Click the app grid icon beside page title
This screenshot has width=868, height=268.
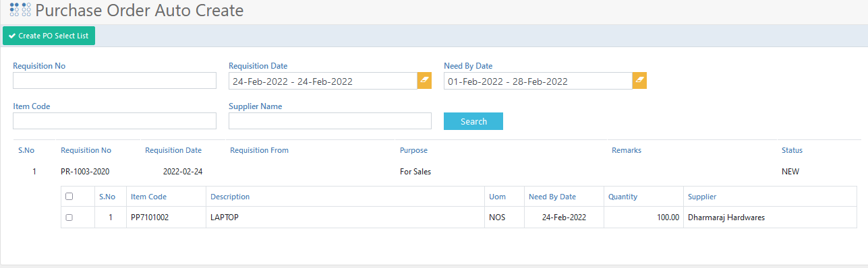coord(20,10)
